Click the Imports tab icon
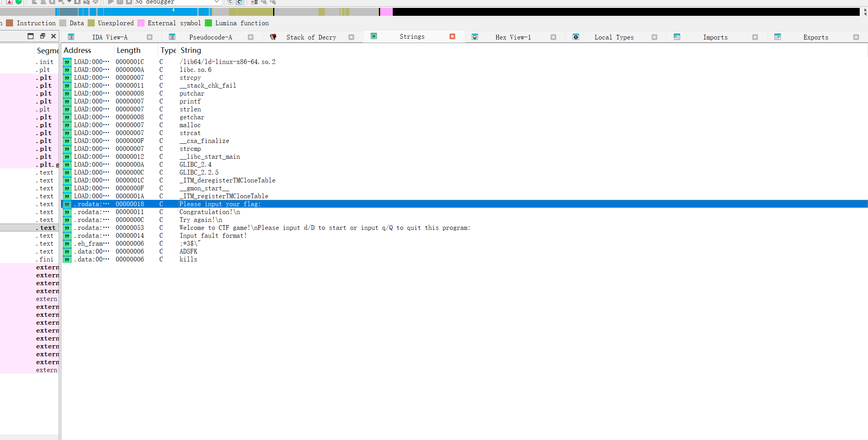The width and height of the screenshot is (868, 440). pyautogui.click(x=677, y=37)
